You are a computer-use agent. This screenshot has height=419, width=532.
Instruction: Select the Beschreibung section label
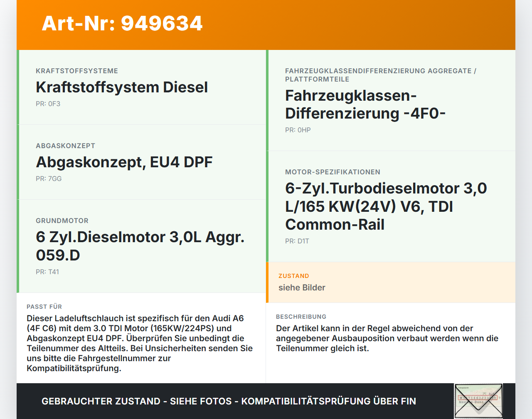coord(302,317)
